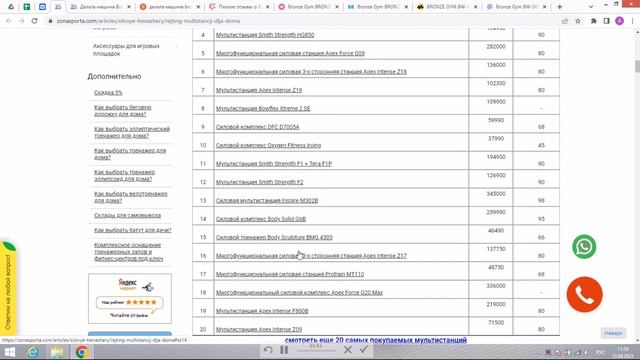Open the browser side panel icon
The height and width of the screenshot is (360, 640).
(x=607, y=21)
